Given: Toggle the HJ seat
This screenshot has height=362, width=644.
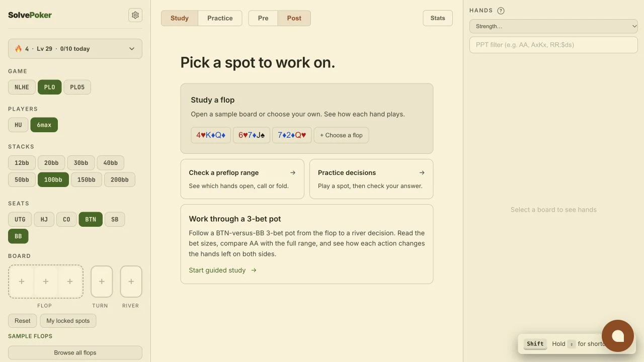Looking at the screenshot, I should [44, 220].
